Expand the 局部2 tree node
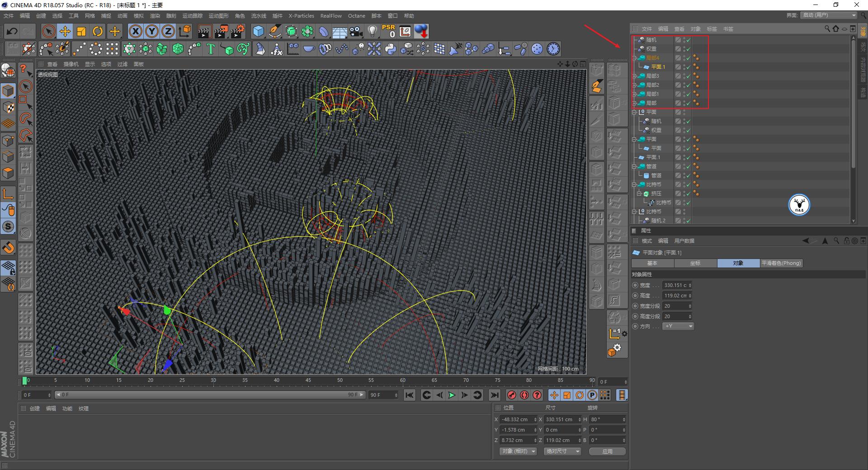The width and height of the screenshot is (868, 470). click(x=634, y=85)
